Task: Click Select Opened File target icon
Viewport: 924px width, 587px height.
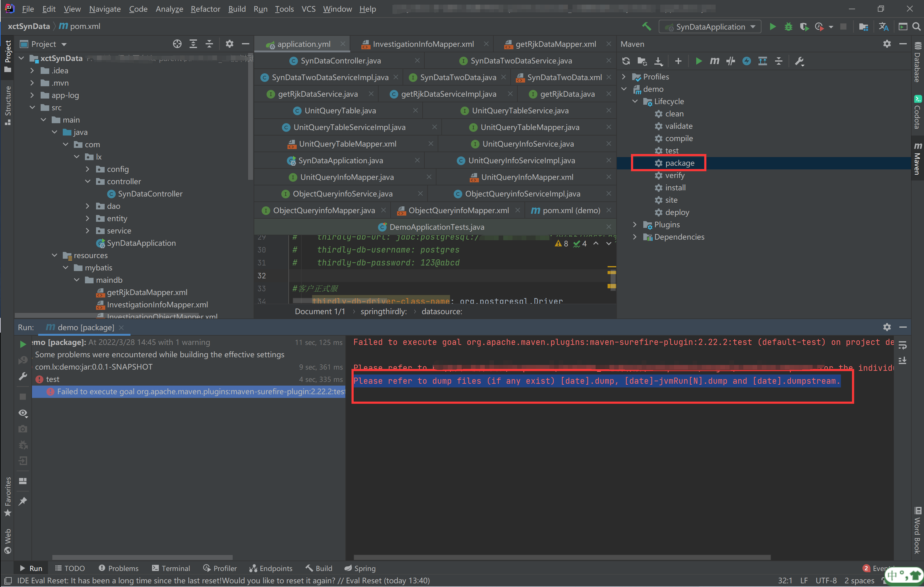Action: coord(177,44)
